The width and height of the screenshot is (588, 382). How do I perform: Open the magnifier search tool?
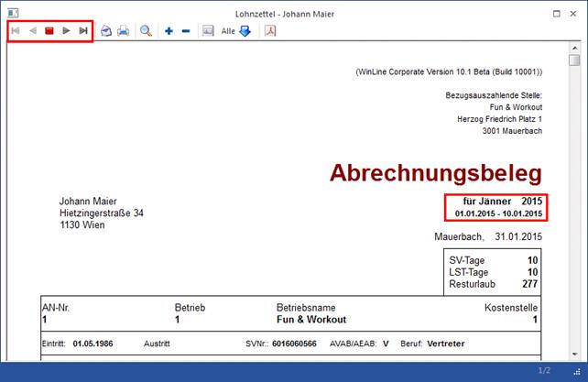click(x=146, y=31)
